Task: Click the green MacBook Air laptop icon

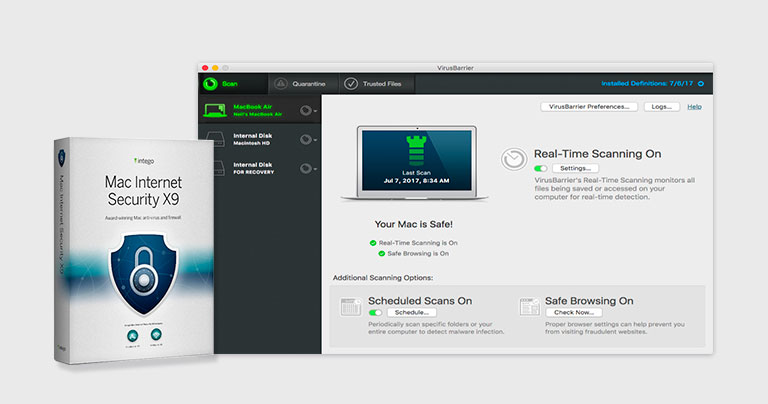Action: pos(215,110)
